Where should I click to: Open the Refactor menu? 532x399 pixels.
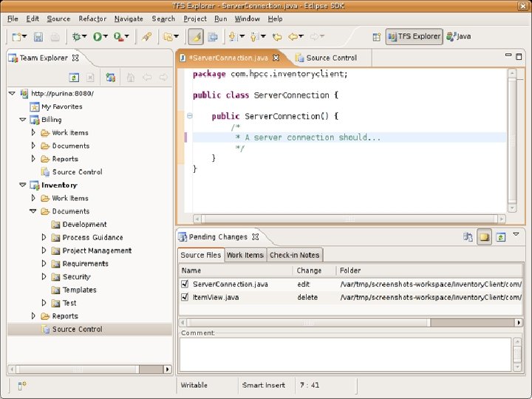coord(92,18)
